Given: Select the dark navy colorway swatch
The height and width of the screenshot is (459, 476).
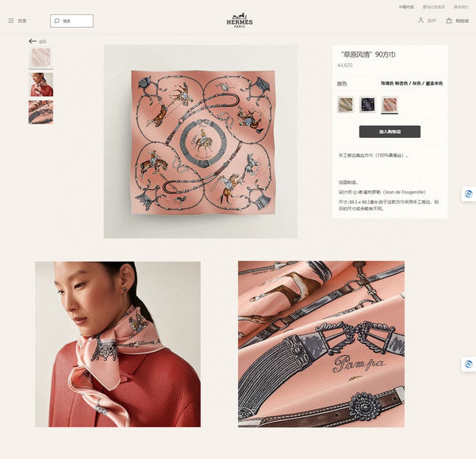Looking at the screenshot, I should (x=367, y=105).
